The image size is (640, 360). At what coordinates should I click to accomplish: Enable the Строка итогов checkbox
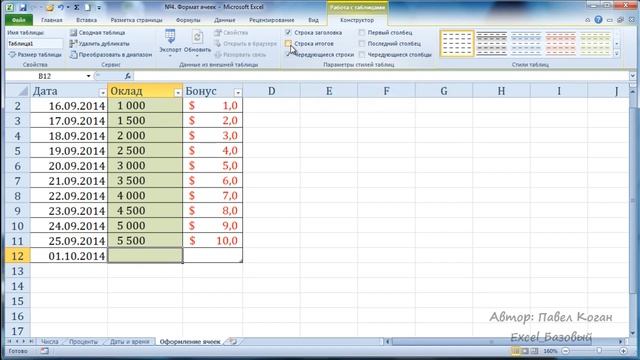(x=288, y=43)
